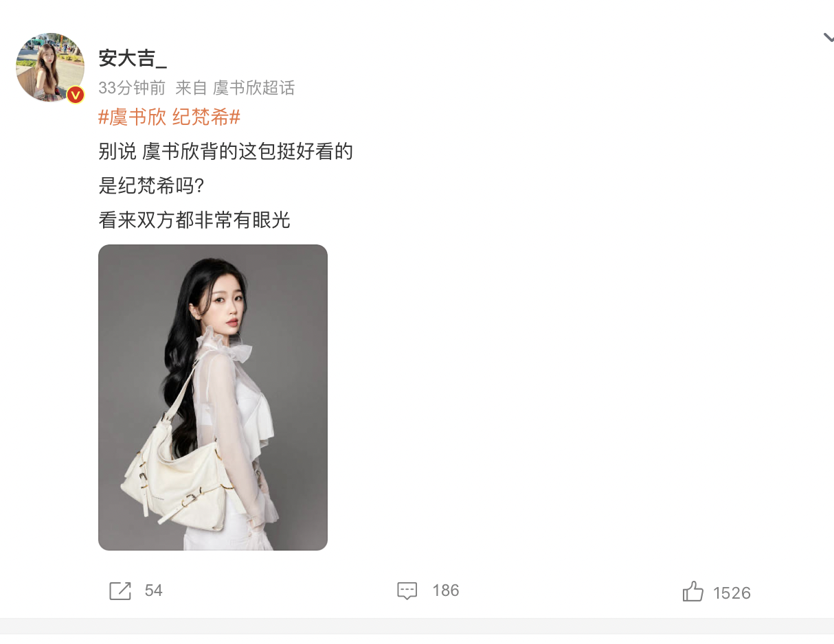Click the 33分钟前 timestamp
The width and height of the screenshot is (834, 644).
pos(132,88)
